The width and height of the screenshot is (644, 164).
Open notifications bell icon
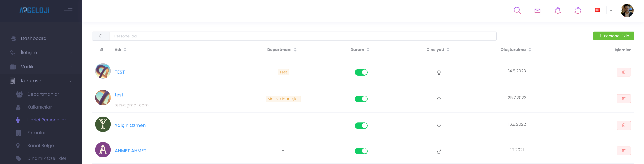coord(557,11)
